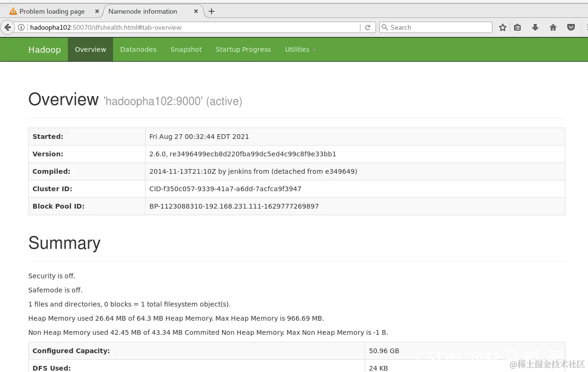Reload the page with refresh icon

[368, 27]
